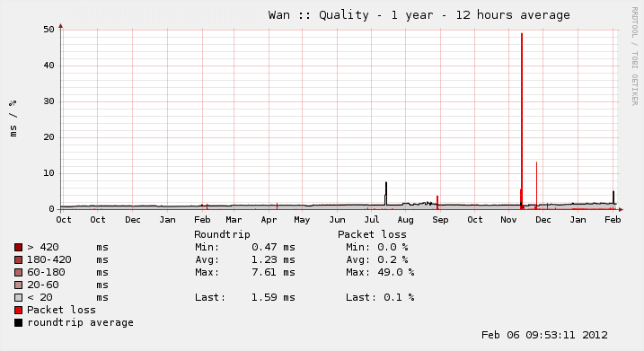
Task: Click the grey '< 20 ms' legend swatch
Action: [19, 298]
